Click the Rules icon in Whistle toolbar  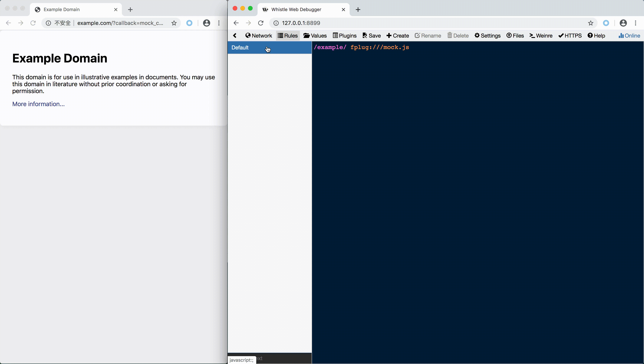[x=287, y=35]
